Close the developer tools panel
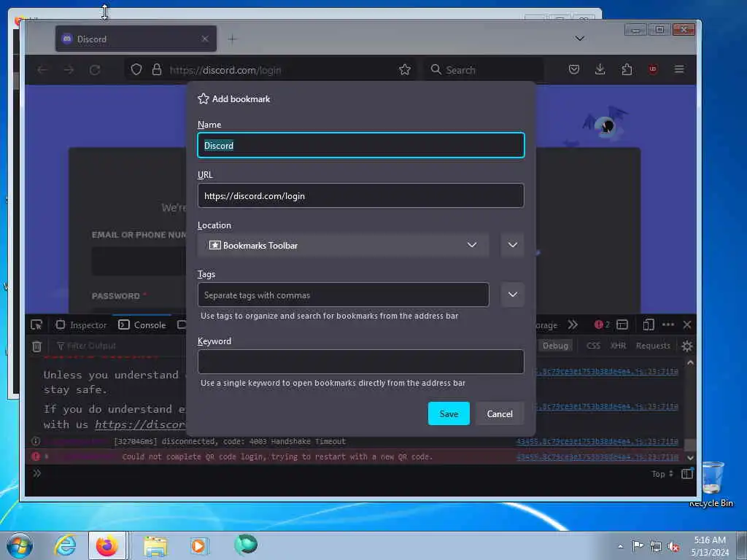 pyautogui.click(x=687, y=324)
